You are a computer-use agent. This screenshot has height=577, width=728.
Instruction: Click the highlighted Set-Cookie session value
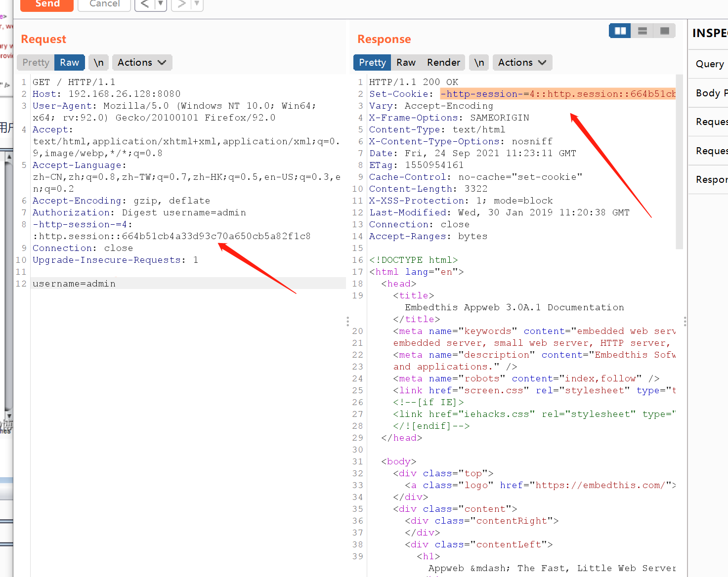pos(558,94)
